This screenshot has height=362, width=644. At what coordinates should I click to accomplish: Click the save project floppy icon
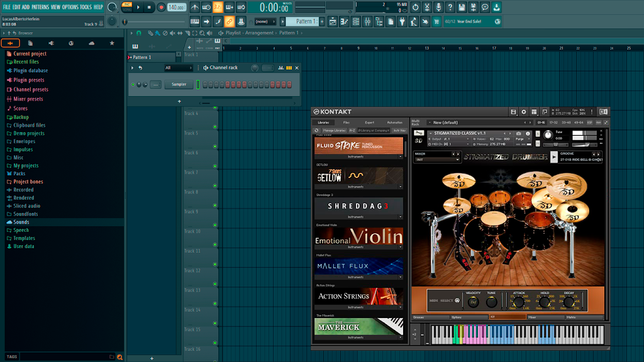point(462,7)
